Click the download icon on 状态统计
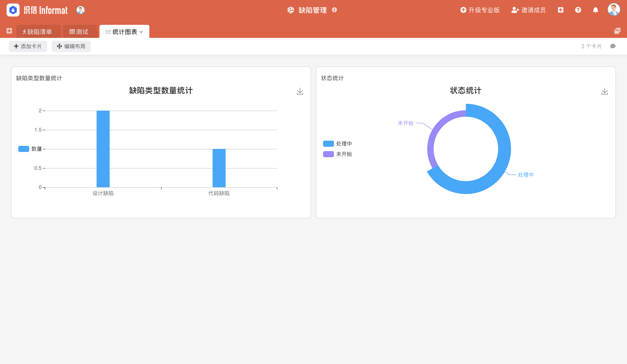This screenshot has width=627, height=364. coord(605,91)
